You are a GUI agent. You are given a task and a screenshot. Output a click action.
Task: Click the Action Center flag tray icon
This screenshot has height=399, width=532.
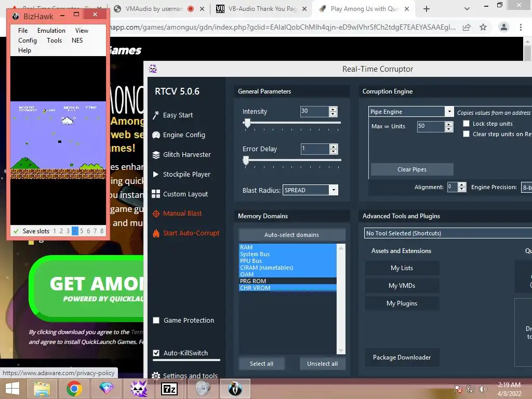click(458, 389)
